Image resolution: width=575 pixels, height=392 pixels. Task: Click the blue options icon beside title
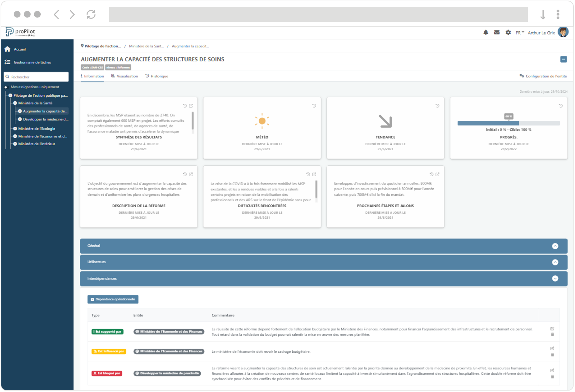563,59
